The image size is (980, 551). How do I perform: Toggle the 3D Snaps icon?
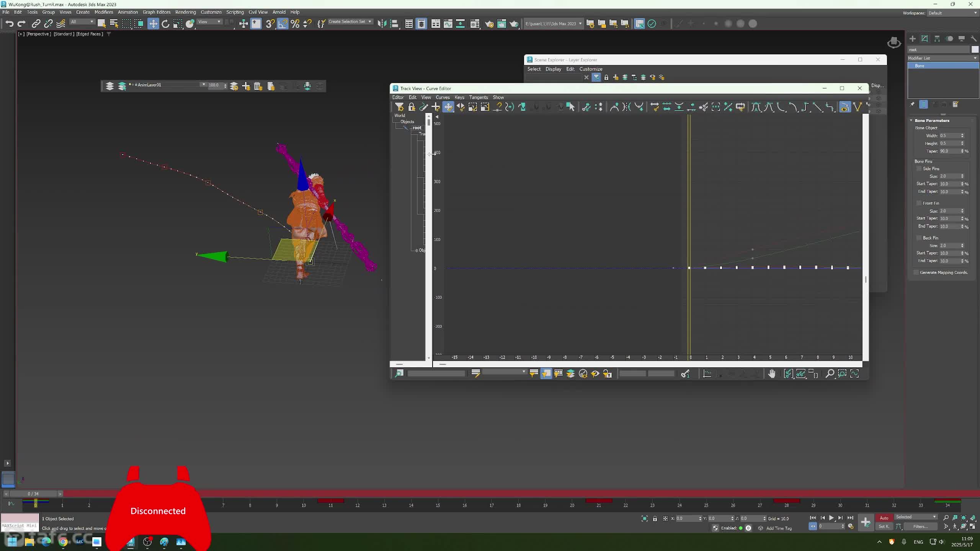(270, 24)
